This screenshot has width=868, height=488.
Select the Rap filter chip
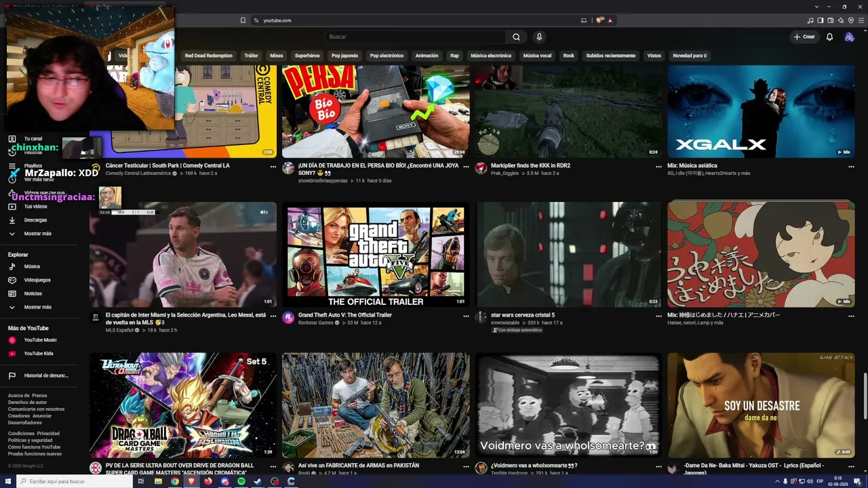[454, 56]
